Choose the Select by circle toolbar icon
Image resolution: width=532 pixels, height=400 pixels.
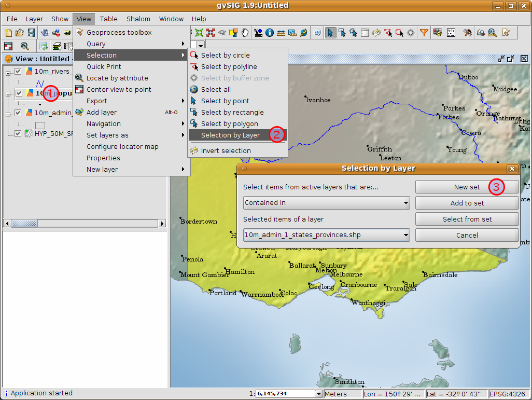coord(399,33)
